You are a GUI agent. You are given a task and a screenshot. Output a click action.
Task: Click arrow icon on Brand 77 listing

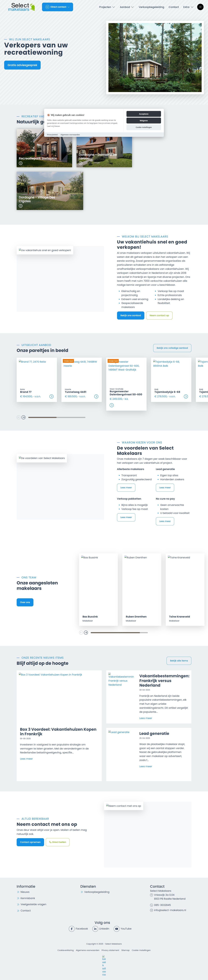click(x=51, y=396)
